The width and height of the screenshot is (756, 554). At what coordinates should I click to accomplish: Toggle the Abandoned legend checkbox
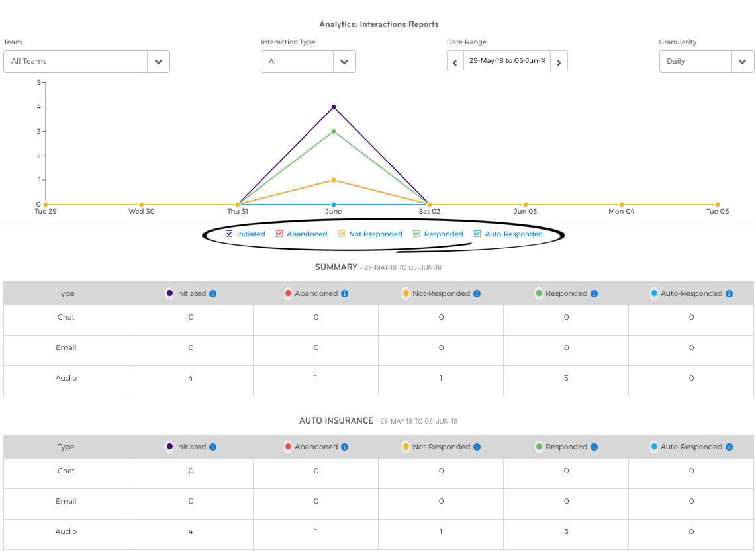pyautogui.click(x=279, y=234)
